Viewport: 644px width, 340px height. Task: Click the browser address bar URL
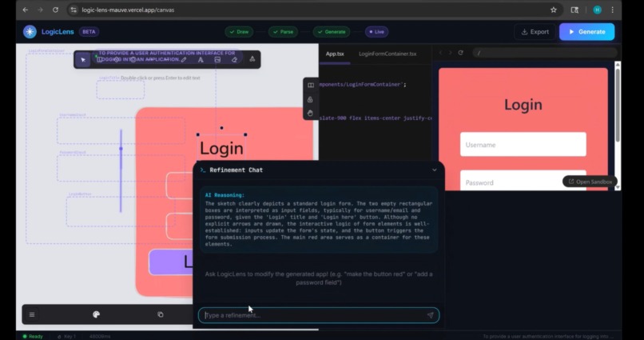point(128,10)
